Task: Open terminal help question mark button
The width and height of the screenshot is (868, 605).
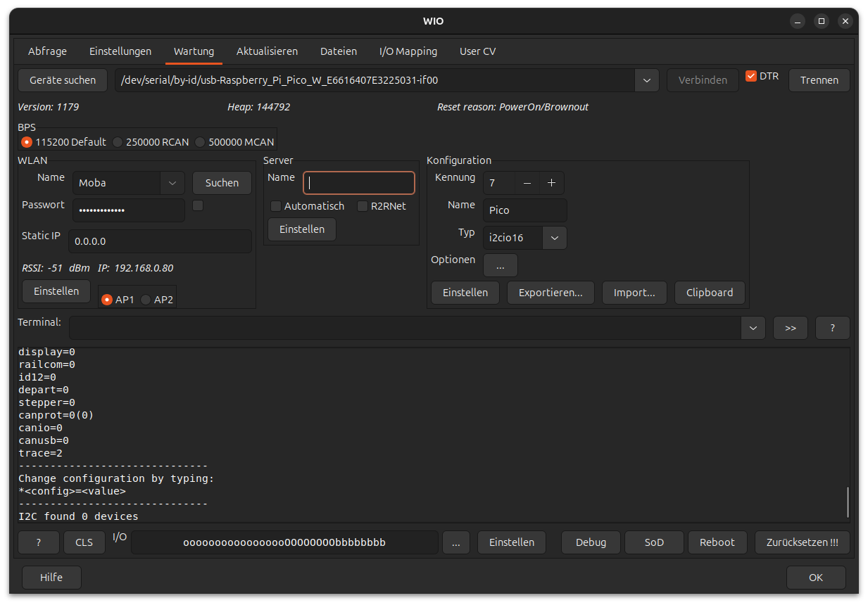Action: tap(832, 328)
